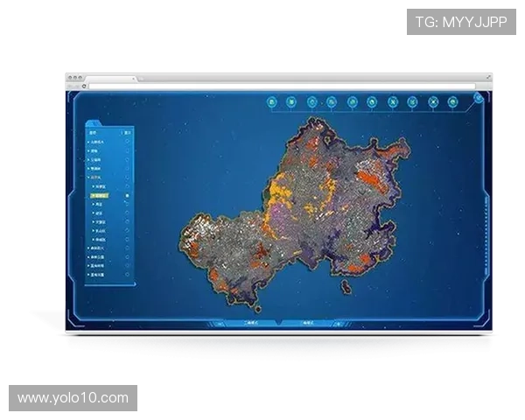Viewport: 525px width, 420px height.
Task: Switch to the right bottom mode tab
Action: 307,323
